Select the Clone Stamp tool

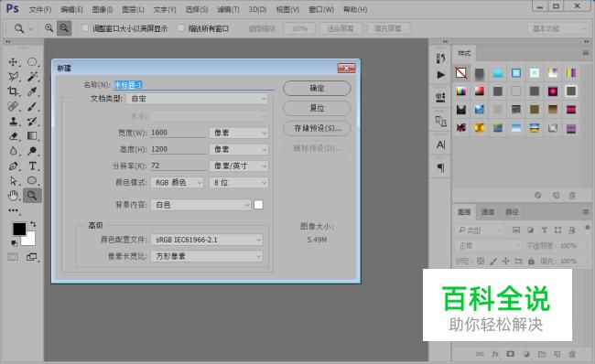14,121
